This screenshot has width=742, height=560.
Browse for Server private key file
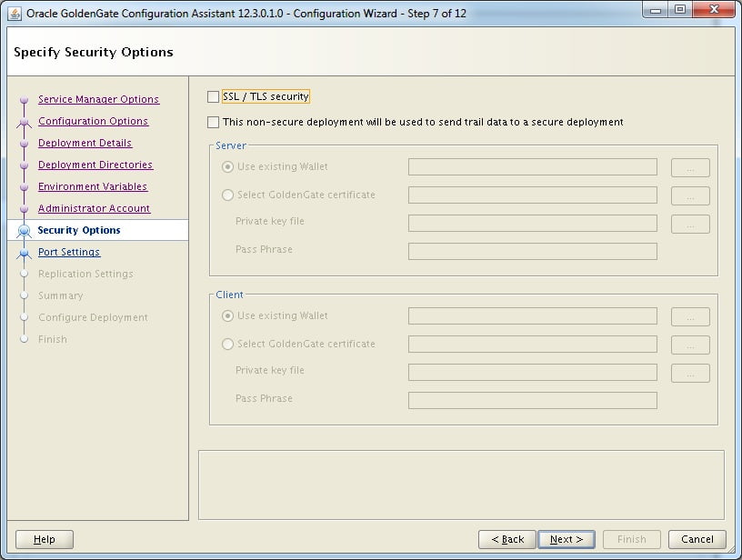(x=690, y=225)
